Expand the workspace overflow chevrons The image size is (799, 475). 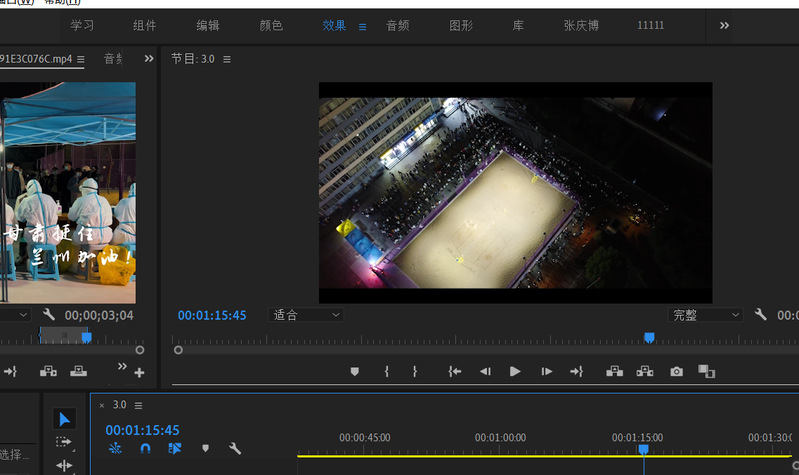(725, 26)
